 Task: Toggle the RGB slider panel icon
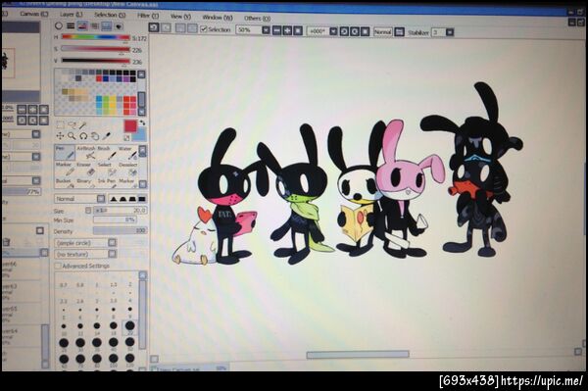pos(71,25)
